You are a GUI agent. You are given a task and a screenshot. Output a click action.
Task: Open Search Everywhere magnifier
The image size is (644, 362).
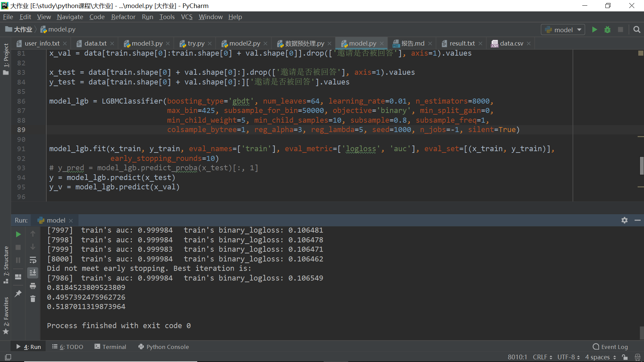pos(637,29)
